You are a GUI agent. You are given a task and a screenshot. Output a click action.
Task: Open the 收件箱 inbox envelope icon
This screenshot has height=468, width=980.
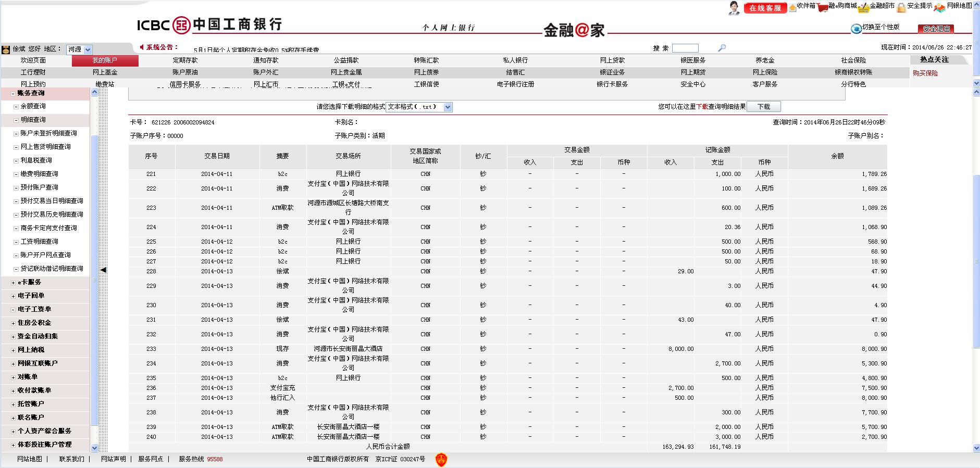coord(792,7)
